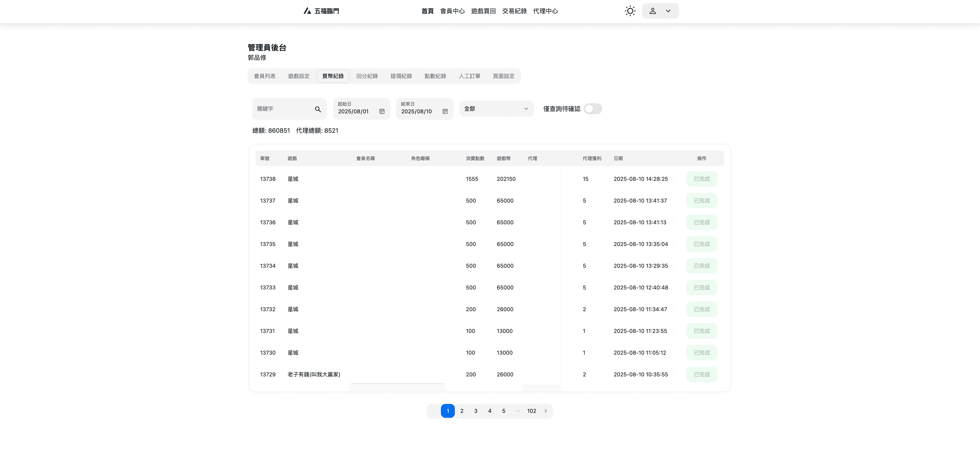Open 首頁 in the top navigation
Image resolution: width=980 pixels, height=466 pixels.
point(427,11)
